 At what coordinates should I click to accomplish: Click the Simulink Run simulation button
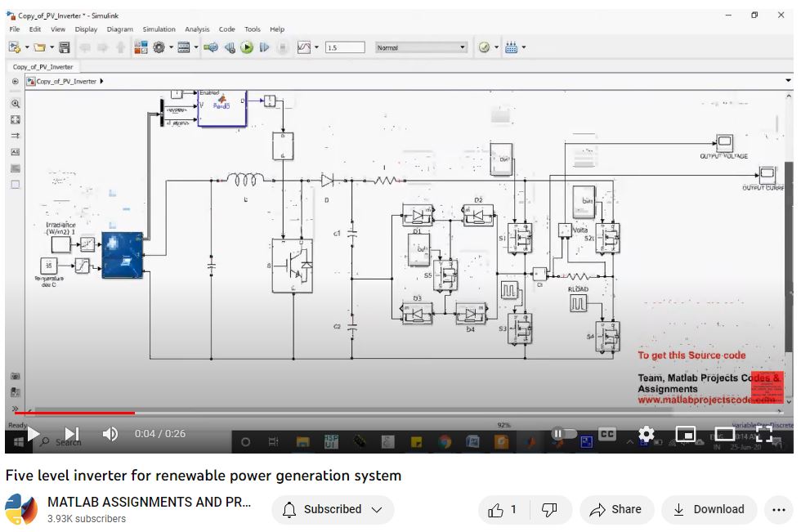247,47
